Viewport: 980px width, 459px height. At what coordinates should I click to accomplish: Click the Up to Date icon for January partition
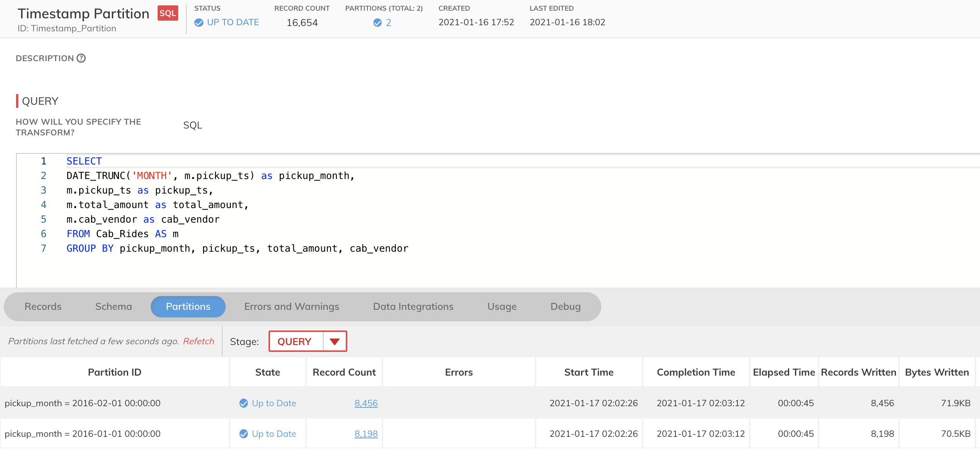pos(244,434)
